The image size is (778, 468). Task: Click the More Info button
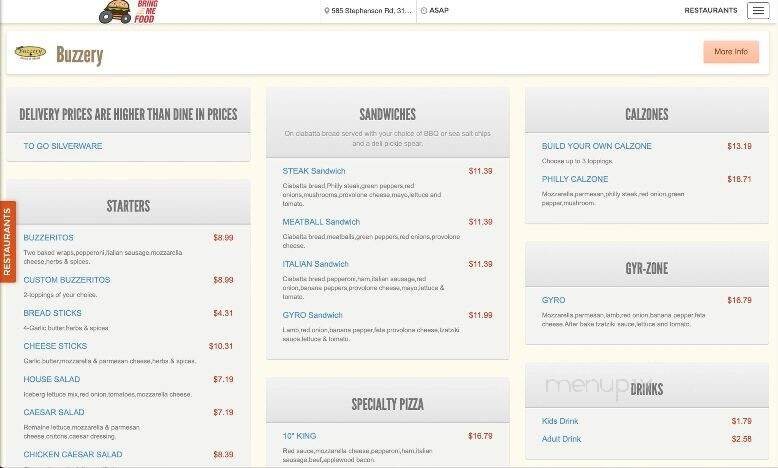point(731,52)
